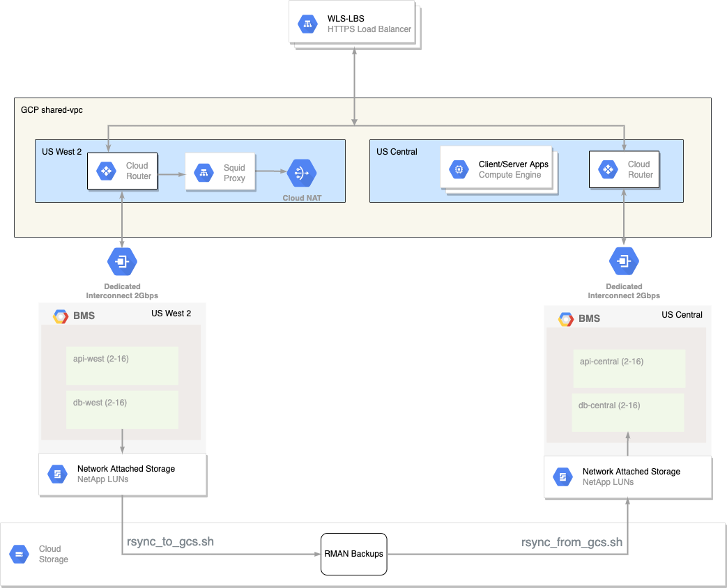Click the NetApp LUNs storage icon below db-west

point(57,474)
